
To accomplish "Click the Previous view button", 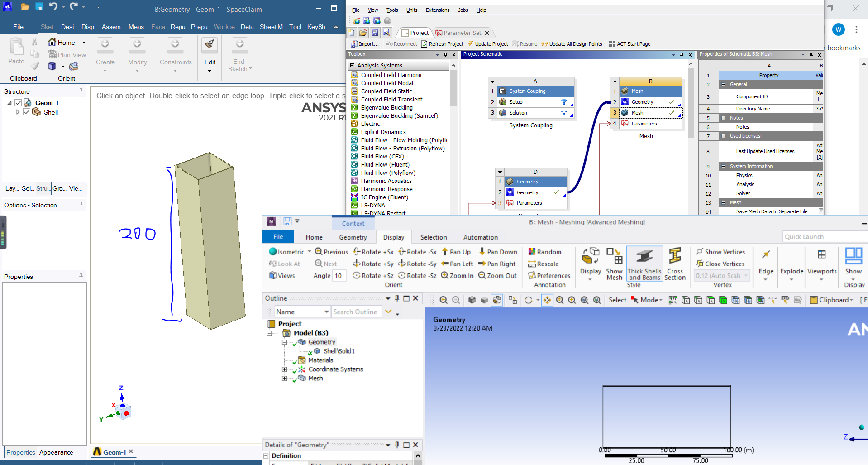I will tap(331, 252).
